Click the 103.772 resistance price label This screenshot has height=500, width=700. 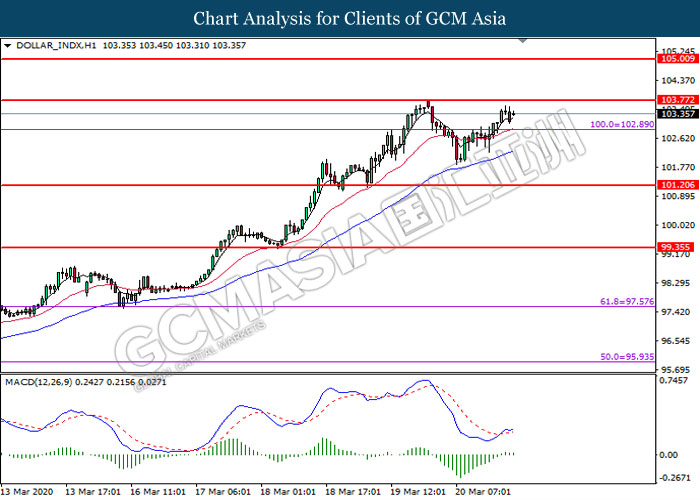pyautogui.click(x=678, y=100)
